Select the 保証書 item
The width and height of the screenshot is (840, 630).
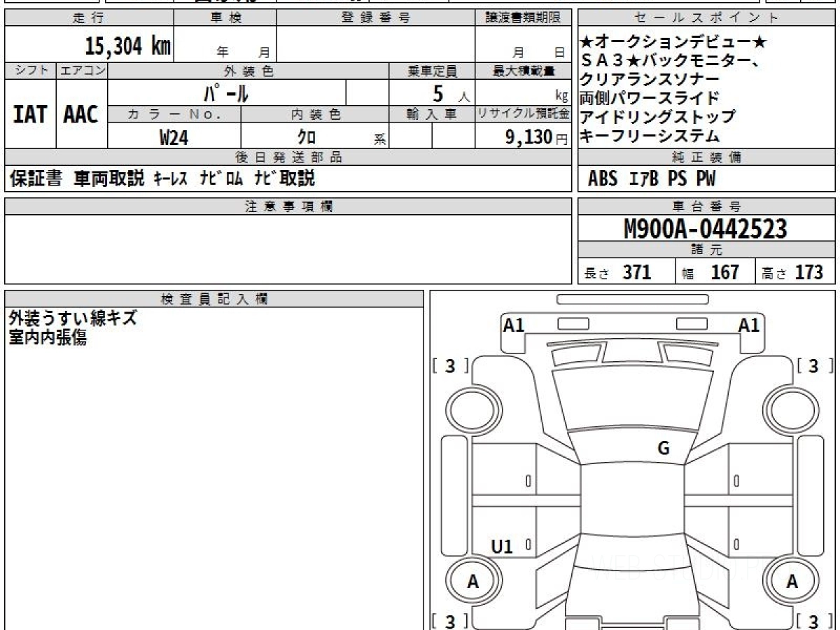pyautogui.click(x=36, y=178)
